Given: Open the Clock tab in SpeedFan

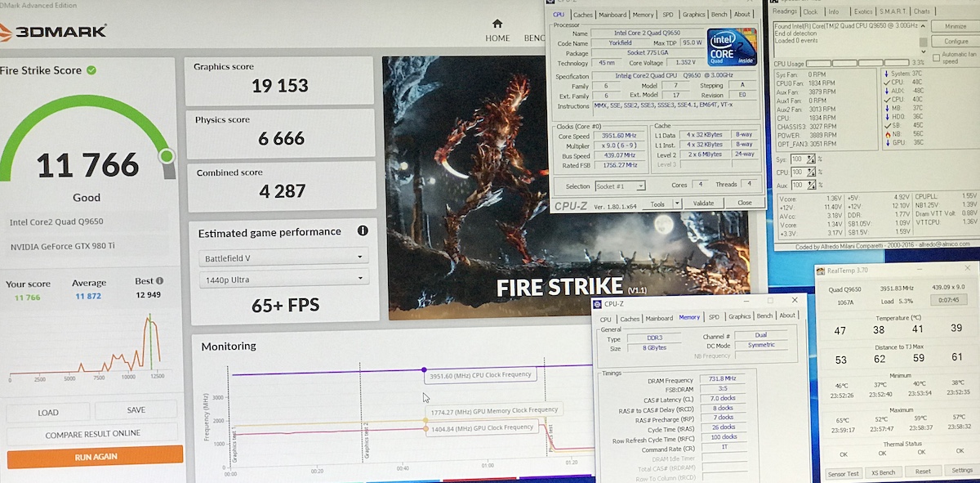Looking at the screenshot, I should [x=810, y=11].
